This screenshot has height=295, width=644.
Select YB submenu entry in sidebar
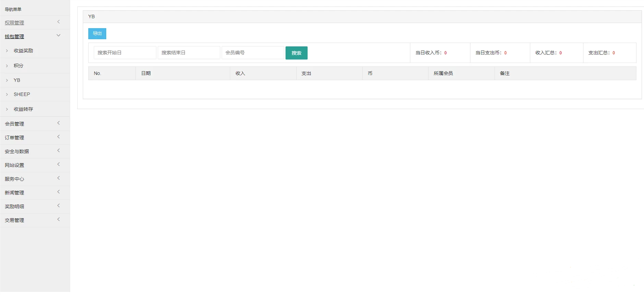click(x=17, y=80)
